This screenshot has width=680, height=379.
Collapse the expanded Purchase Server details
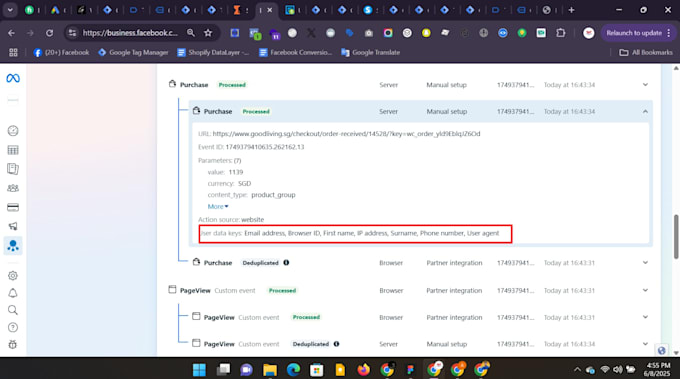(645, 111)
